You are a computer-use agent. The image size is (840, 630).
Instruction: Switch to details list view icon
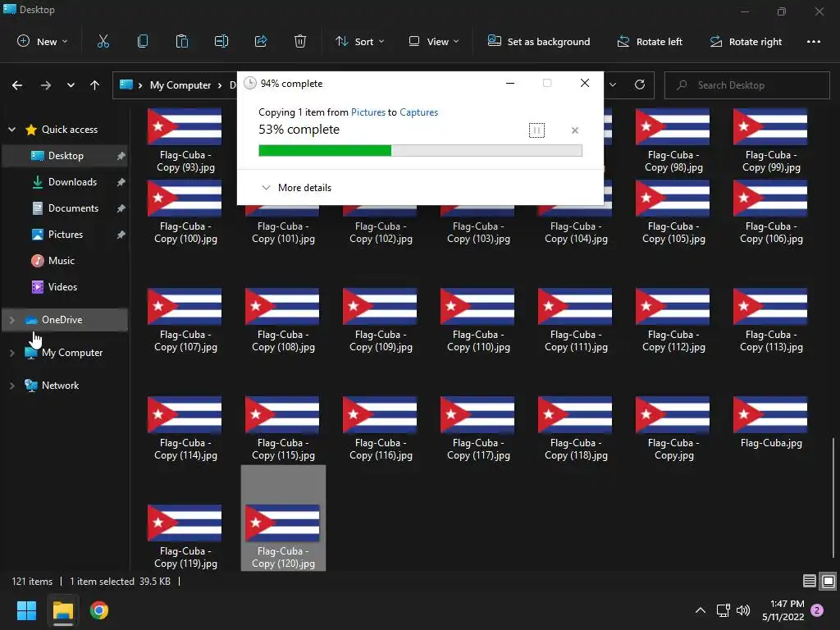click(x=810, y=582)
